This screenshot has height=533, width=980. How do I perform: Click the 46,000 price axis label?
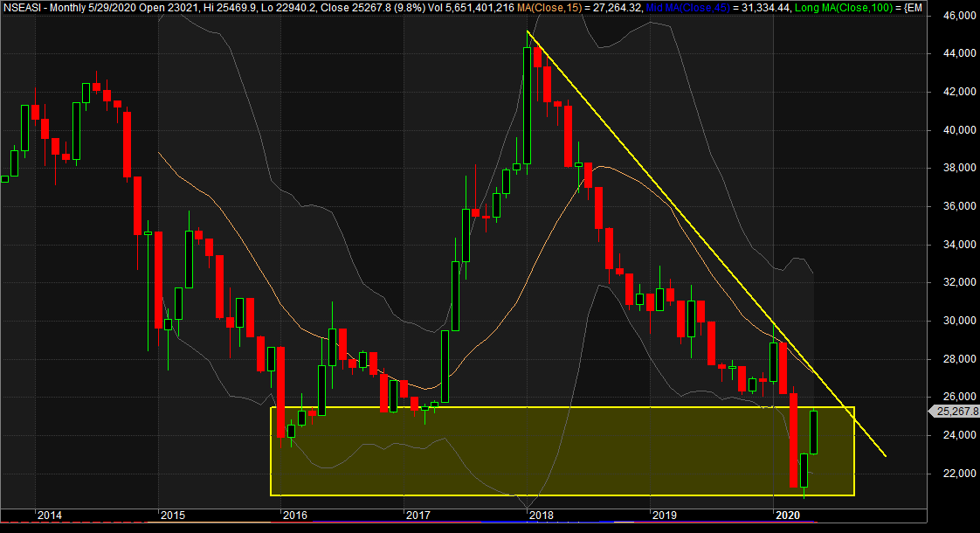tap(959, 16)
